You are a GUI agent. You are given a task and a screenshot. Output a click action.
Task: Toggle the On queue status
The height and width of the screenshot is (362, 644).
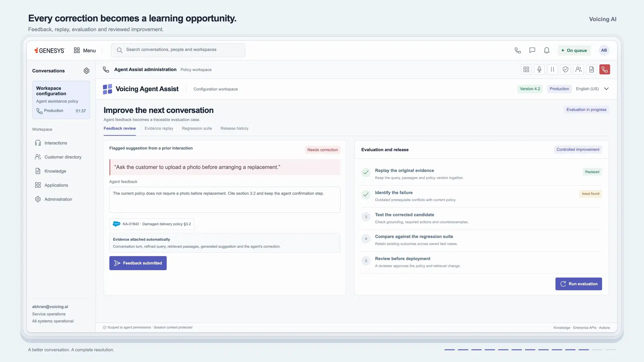point(574,50)
